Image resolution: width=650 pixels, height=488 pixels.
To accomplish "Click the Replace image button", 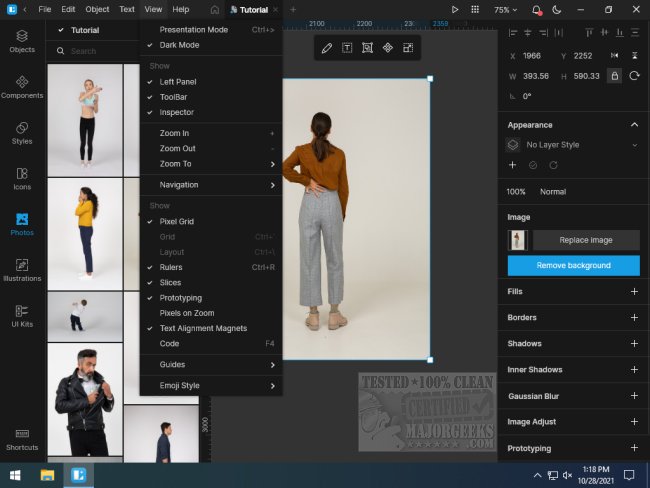I will coord(586,240).
